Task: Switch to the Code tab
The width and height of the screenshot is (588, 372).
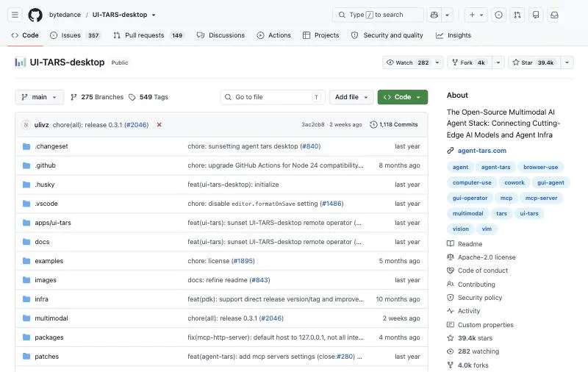Action: click(x=25, y=35)
